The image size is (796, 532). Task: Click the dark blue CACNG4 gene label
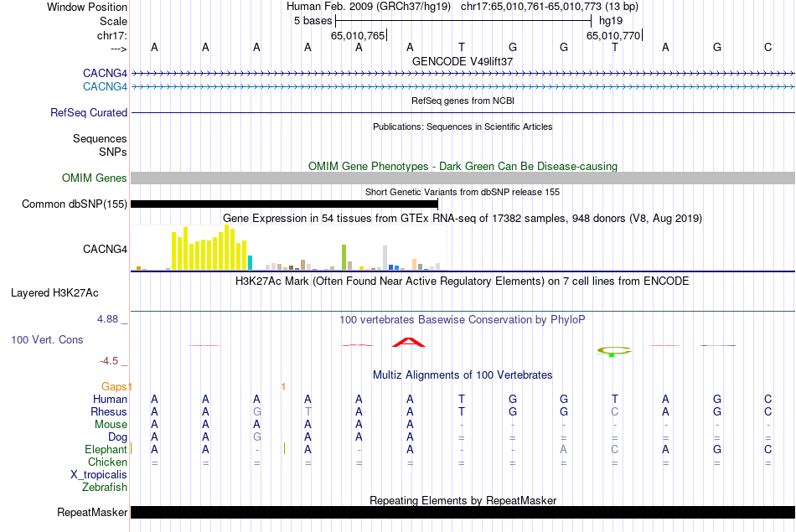pos(105,73)
